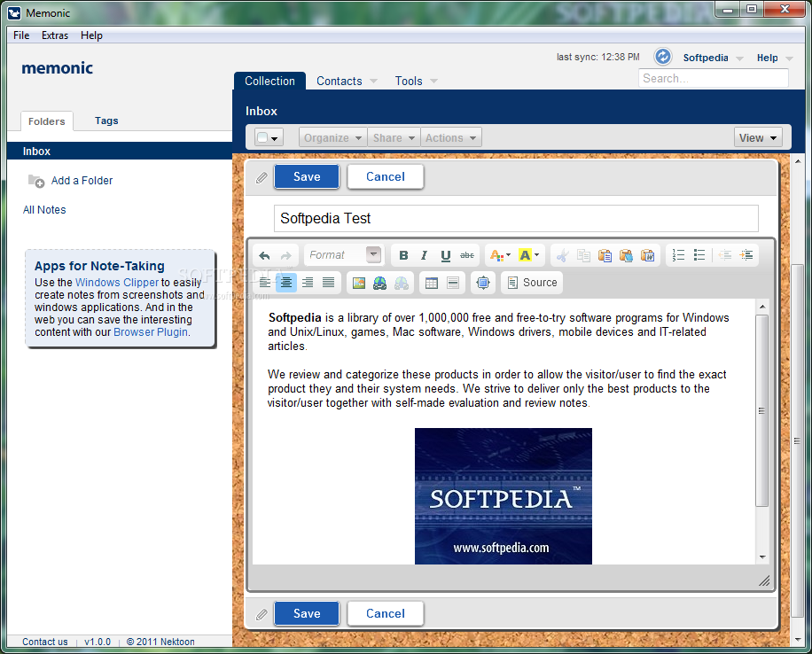Click the insert table icon
The width and height of the screenshot is (812, 654).
coord(432,283)
